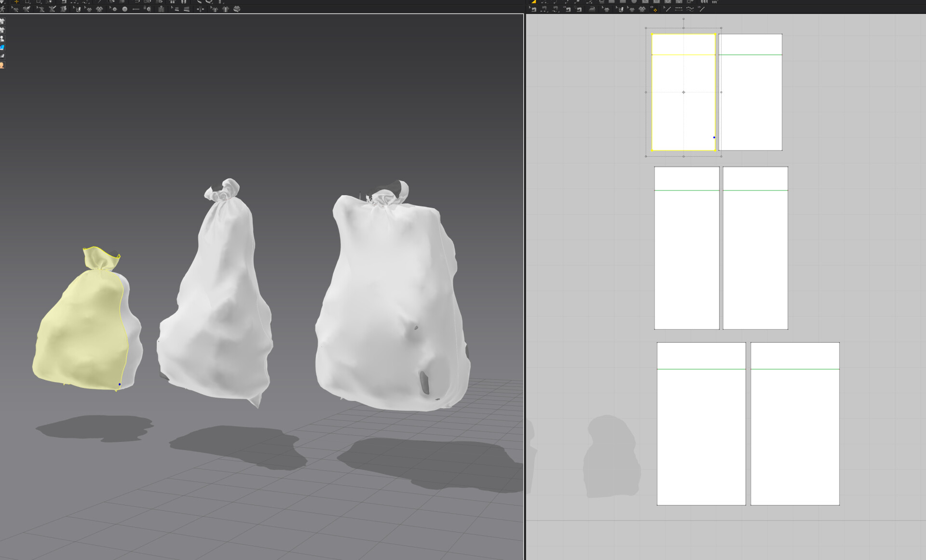This screenshot has width=926, height=560.
Task: Click the center pivot point of selected pattern
Action: pyautogui.click(x=683, y=92)
